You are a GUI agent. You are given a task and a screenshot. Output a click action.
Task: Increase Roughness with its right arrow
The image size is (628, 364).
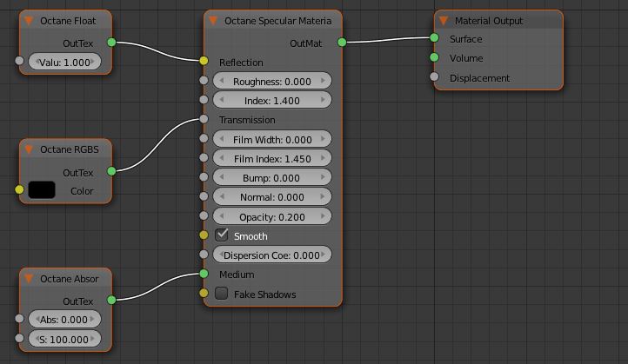[323, 81]
